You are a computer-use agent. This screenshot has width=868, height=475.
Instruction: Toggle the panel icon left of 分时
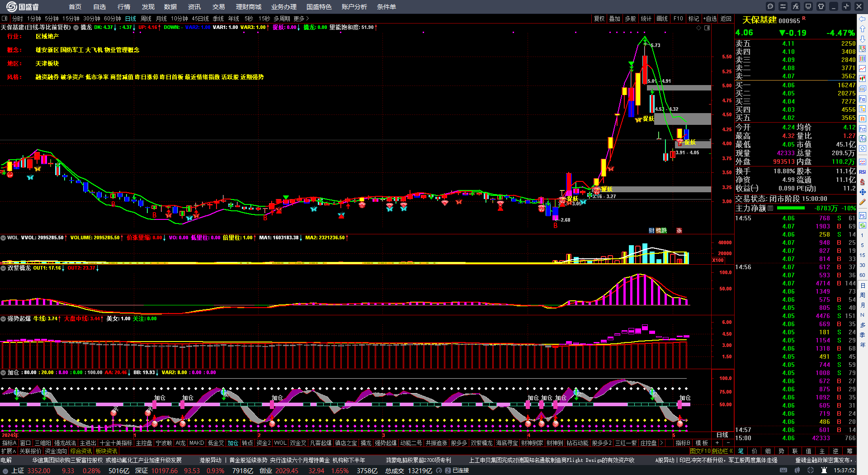click(5, 19)
